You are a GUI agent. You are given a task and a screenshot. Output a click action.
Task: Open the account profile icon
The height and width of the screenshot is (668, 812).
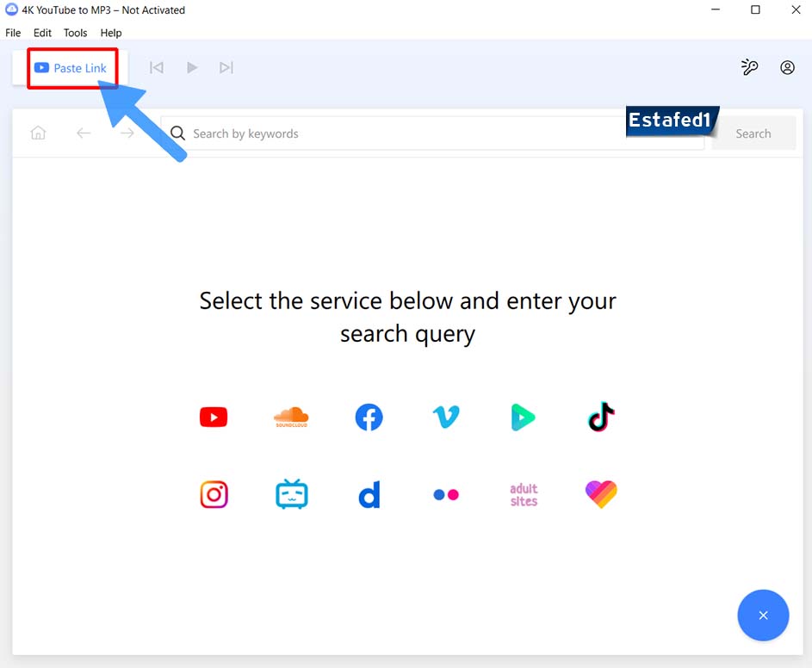pos(787,67)
